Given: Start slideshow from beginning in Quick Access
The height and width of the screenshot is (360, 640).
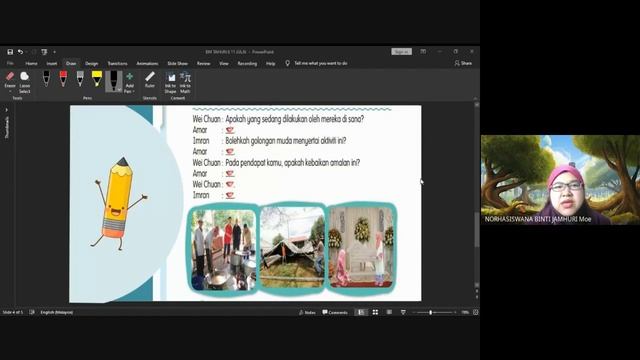Looking at the screenshot, I should click(44, 52).
